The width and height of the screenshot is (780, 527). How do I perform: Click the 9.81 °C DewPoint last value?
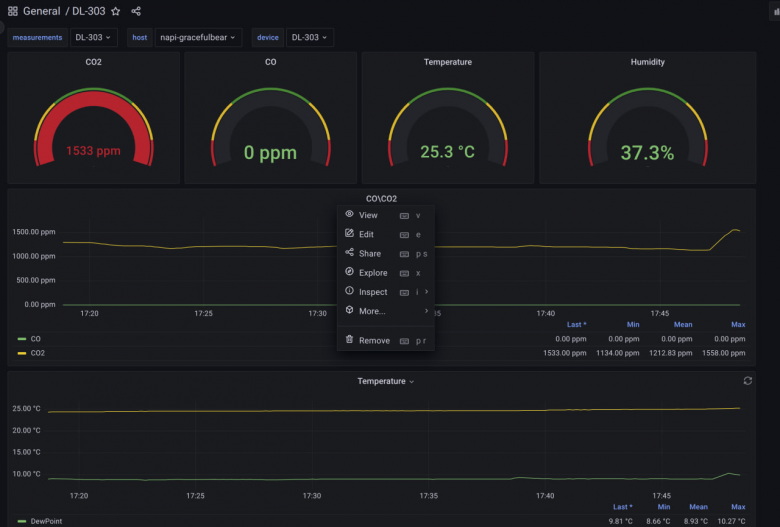point(620,521)
